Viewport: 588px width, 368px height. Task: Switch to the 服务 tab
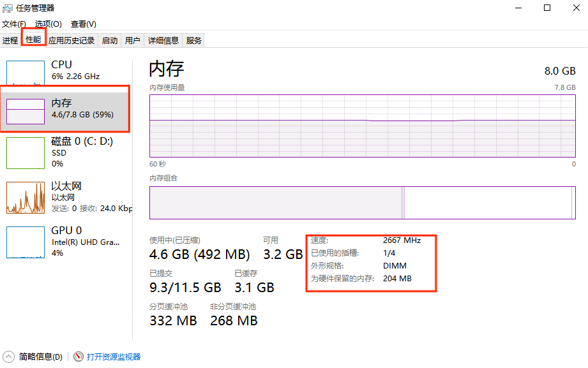pos(194,40)
